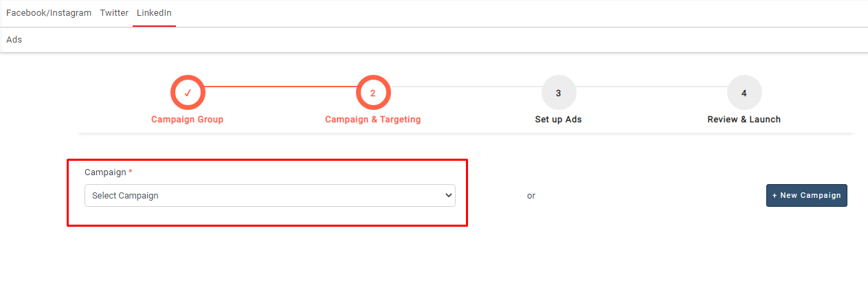Screen dimensions: 868x281
Task: Open the Ads sub-tab
Action: (14, 39)
